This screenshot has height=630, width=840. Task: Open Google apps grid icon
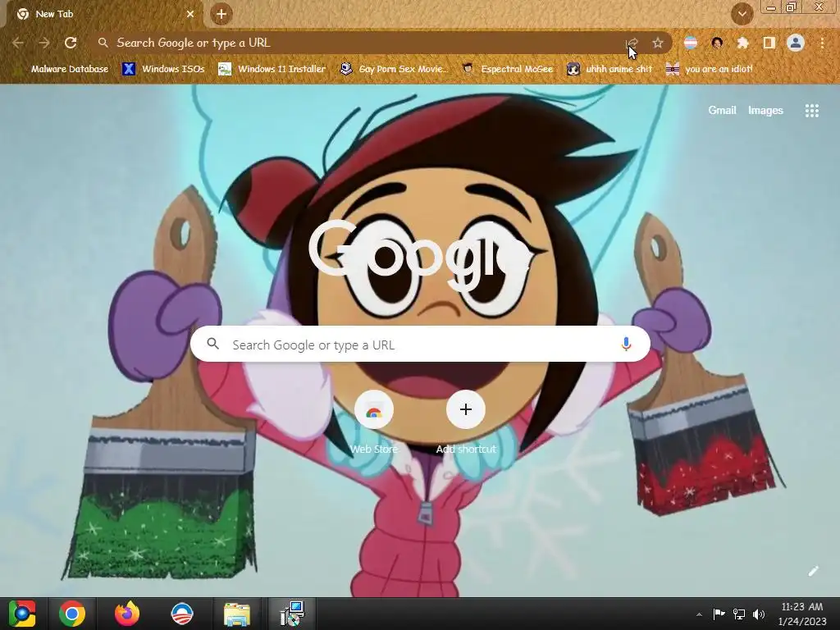(811, 111)
